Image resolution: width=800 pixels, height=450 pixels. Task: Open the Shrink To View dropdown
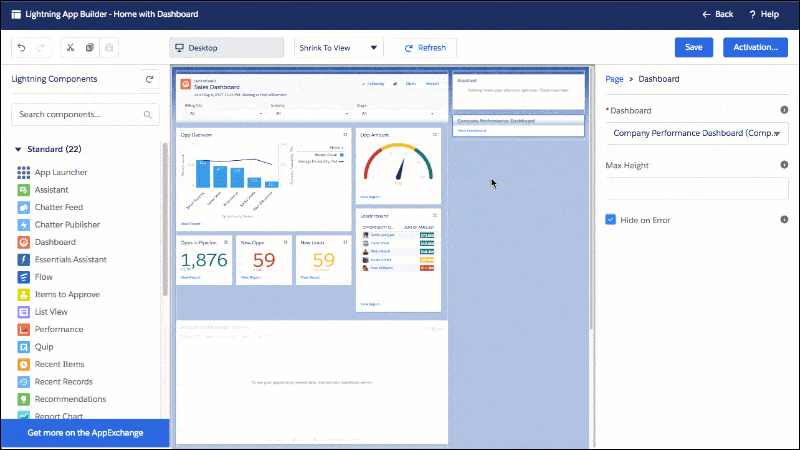click(x=338, y=48)
